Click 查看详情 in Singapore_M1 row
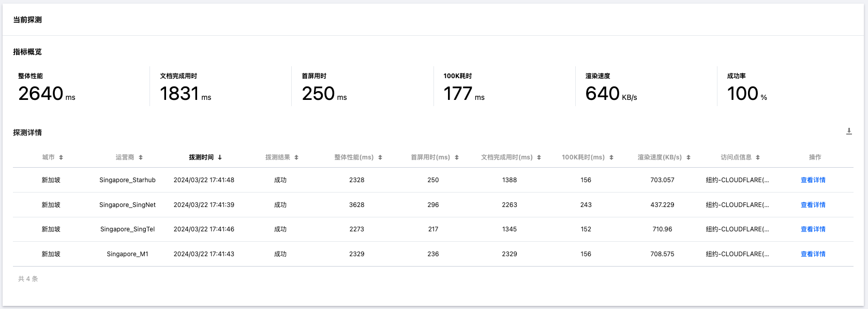Viewport: 868px width, 309px height. tap(813, 254)
